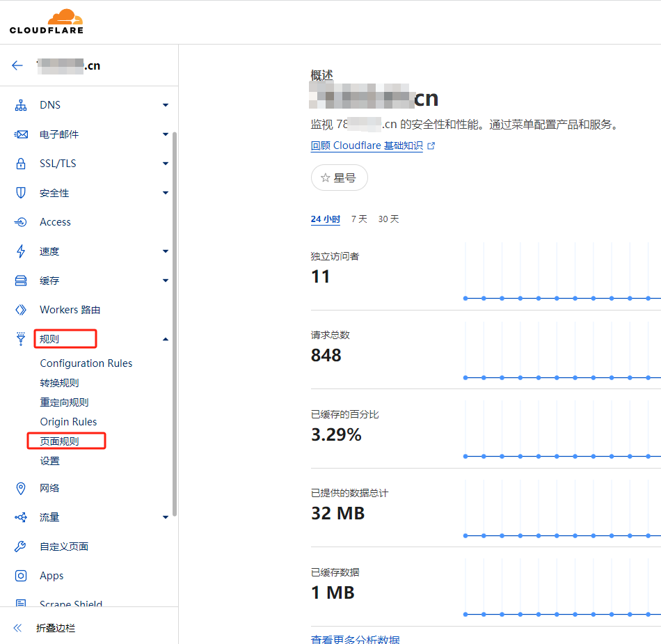Click 查看更多分析数据 link
The image size is (661, 644).
[x=355, y=639]
